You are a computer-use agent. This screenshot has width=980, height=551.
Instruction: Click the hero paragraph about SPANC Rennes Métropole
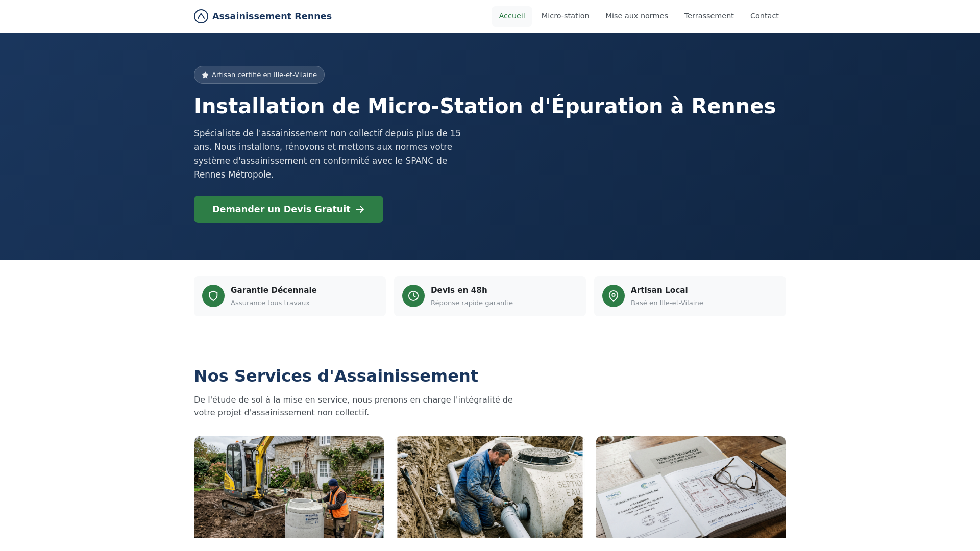328,154
